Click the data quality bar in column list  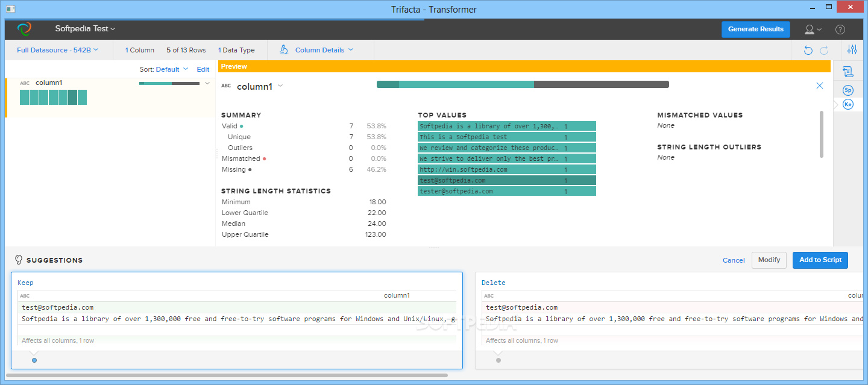tap(169, 83)
